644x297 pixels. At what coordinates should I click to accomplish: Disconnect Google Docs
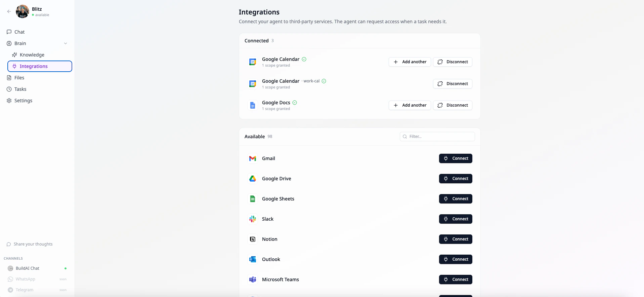point(453,105)
